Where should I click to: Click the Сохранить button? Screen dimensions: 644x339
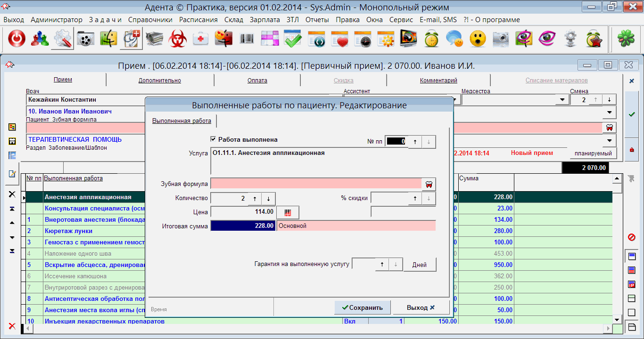click(363, 307)
